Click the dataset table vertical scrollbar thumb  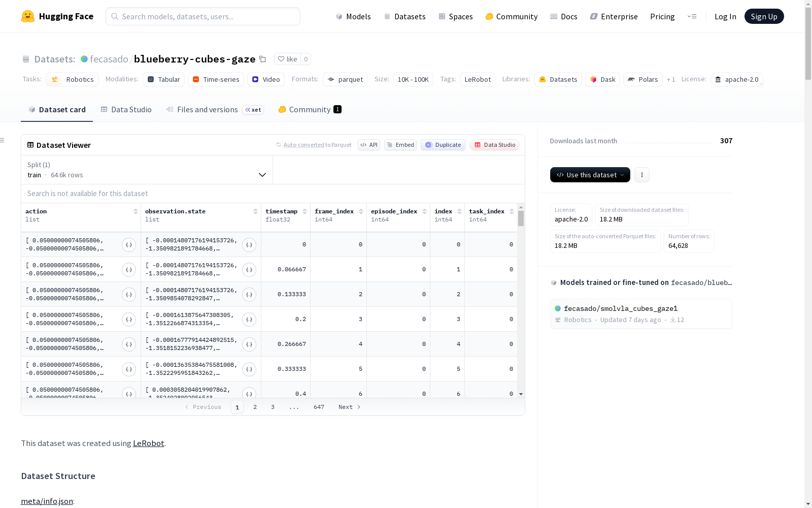point(521,219)
